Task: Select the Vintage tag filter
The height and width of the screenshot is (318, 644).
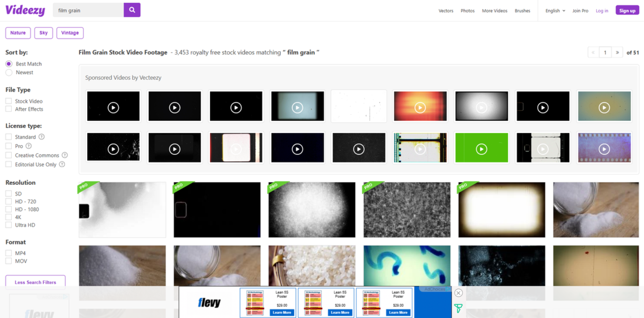Action: pos(70,33)
